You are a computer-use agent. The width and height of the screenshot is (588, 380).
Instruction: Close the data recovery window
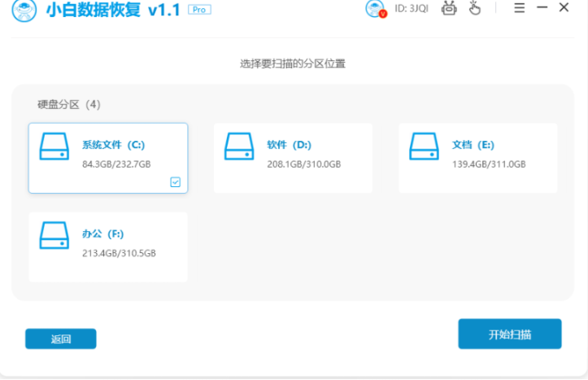(564, 8)
